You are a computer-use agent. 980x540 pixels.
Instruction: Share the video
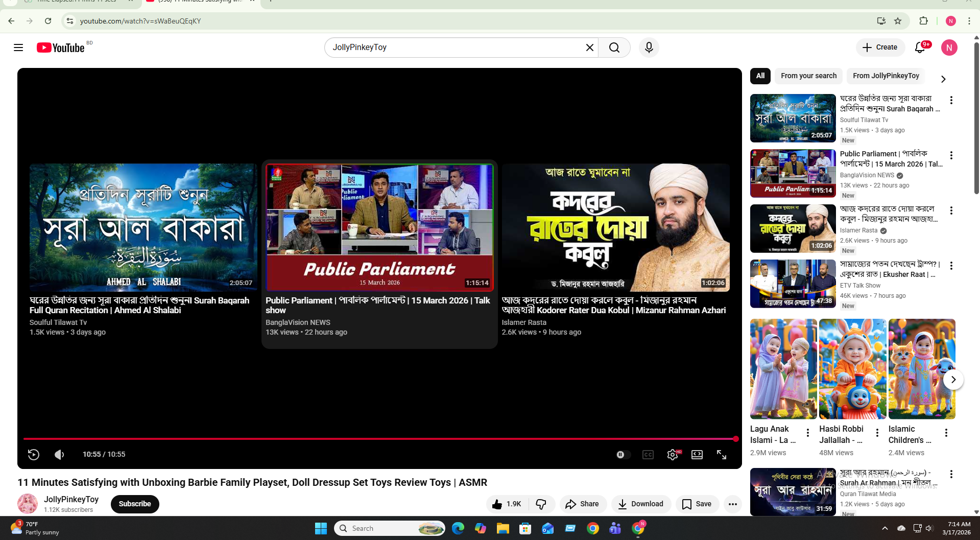(x=583, y=504)
